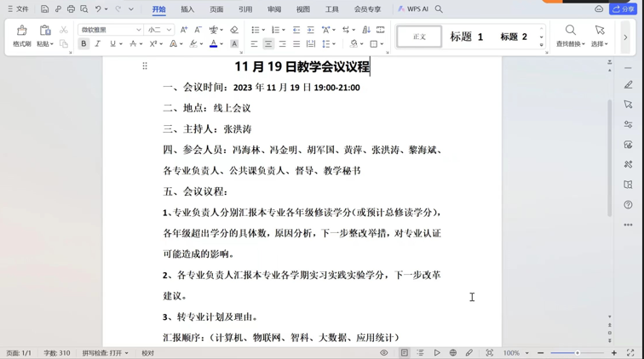Open the font name dropdown (微软雅黑)
This screenshot has width=644, height=359.
[111, 30]
